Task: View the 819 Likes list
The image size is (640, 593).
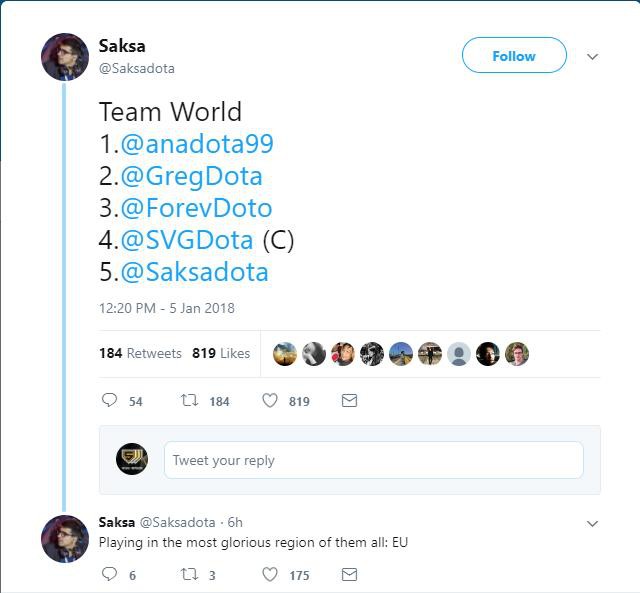Action: (221, 353)
